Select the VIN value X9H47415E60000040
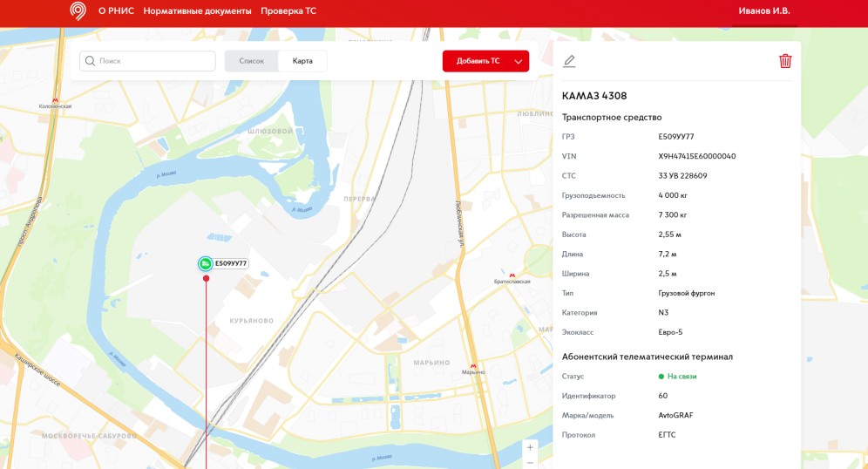868x469 pixels. (697, 156)
